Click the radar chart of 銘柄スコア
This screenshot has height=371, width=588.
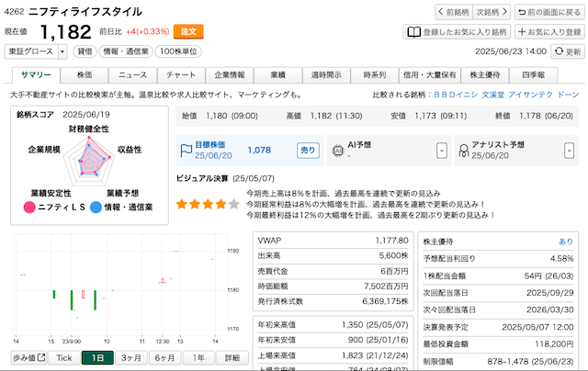pos(89,162)
